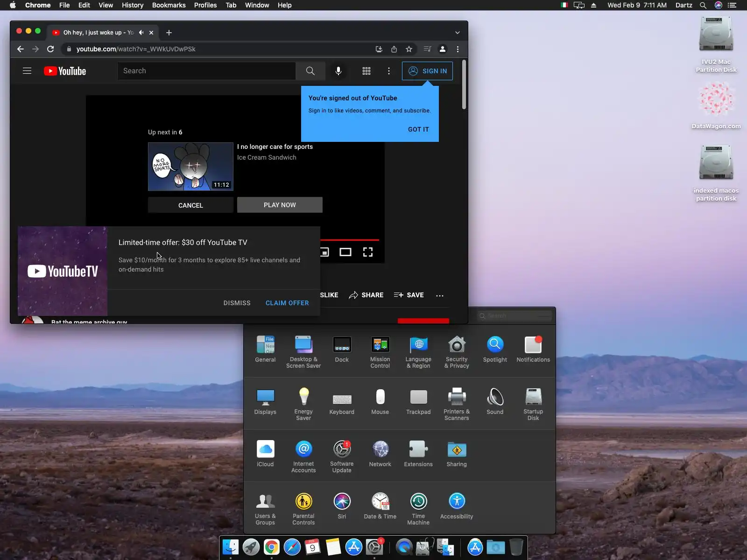Open Dock preferences in System Preferences
This screenshot has height=560, width=747.
coord(342,349)
